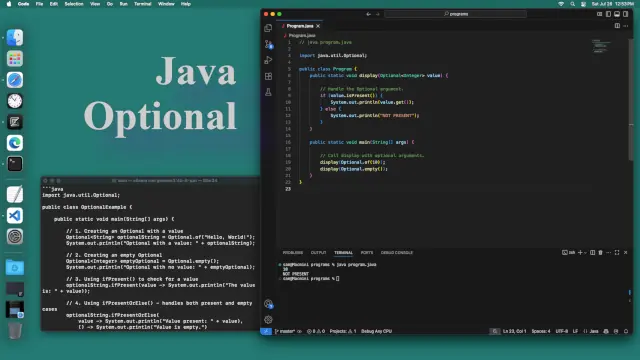Open the Manage gear in VS Code

268,320
